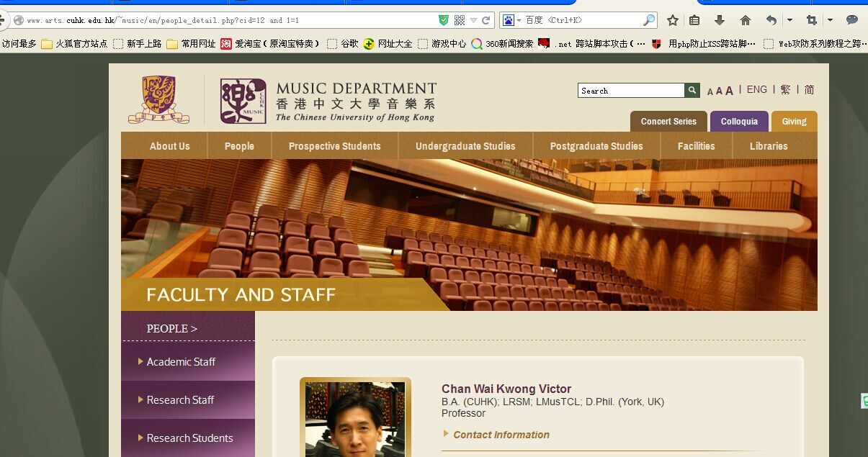Open the 常用网址 bookmark folder
This screenshot has width=868, height=457.
click(x=192, y=44)
